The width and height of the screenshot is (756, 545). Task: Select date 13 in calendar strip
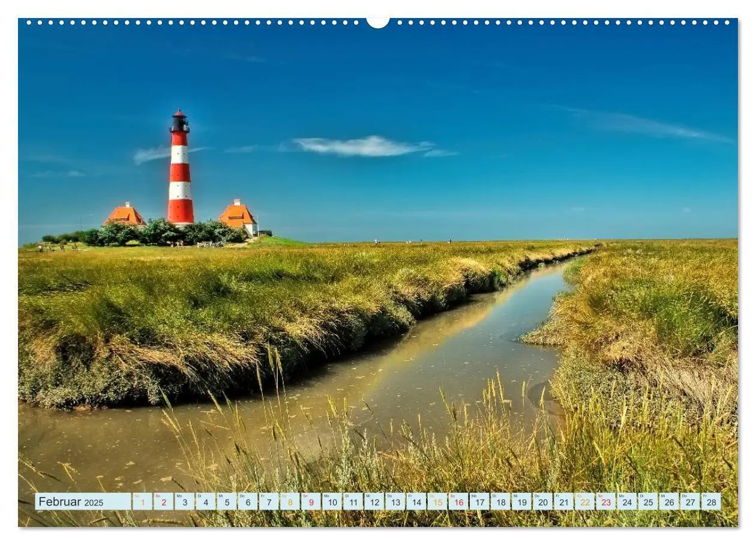(395, 502)
